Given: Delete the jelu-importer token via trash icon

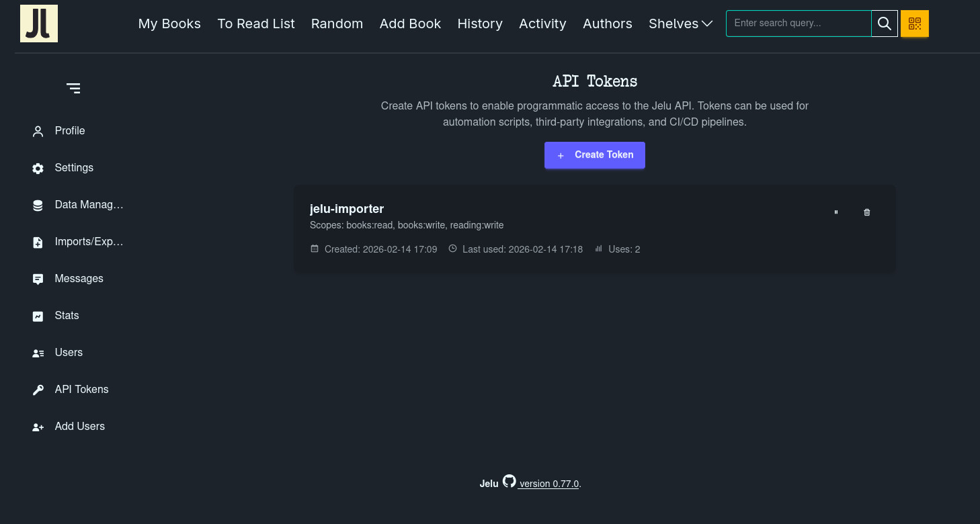Looking at the screenshot, I should [x=866, y=212].
